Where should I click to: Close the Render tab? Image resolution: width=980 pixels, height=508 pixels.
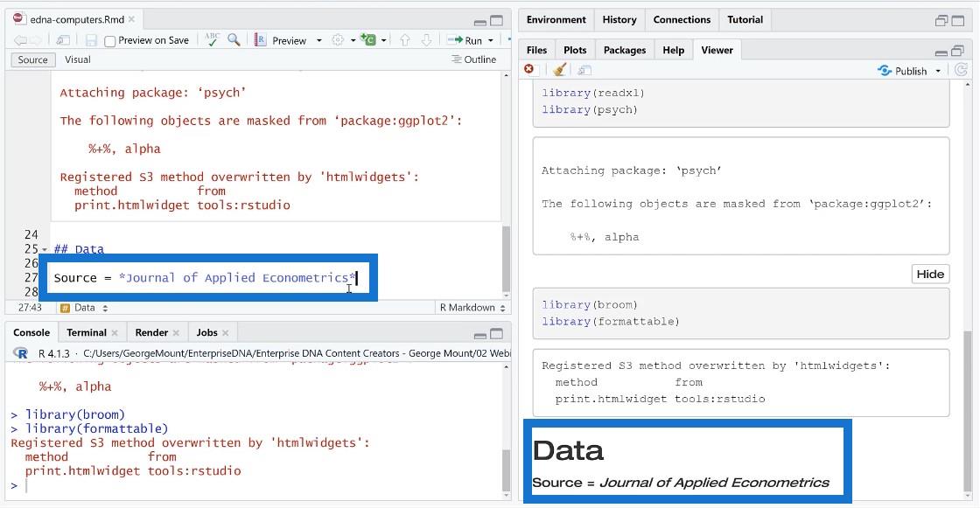(x=176, y=333)
